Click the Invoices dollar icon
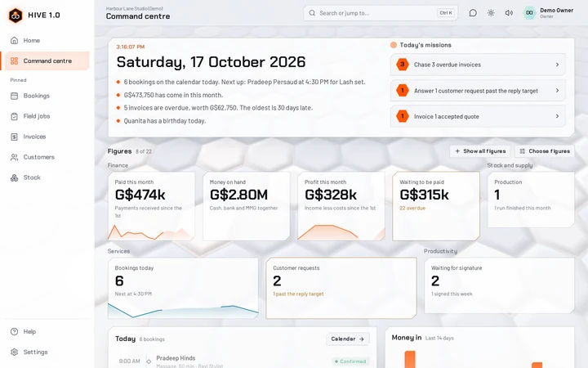Viewport: 588px width, 368px height. tap(14, 137)
